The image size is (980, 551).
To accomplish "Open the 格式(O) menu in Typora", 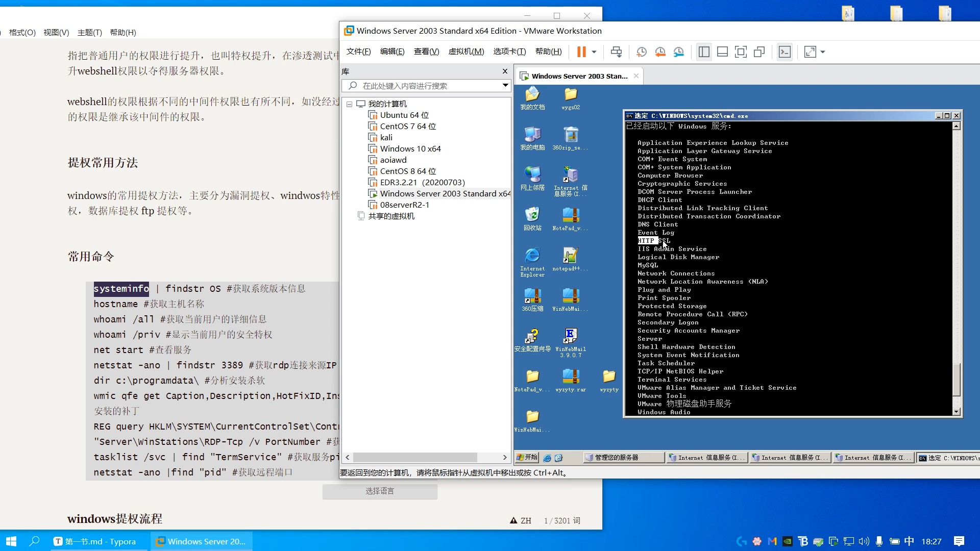I will pos(22,33).
